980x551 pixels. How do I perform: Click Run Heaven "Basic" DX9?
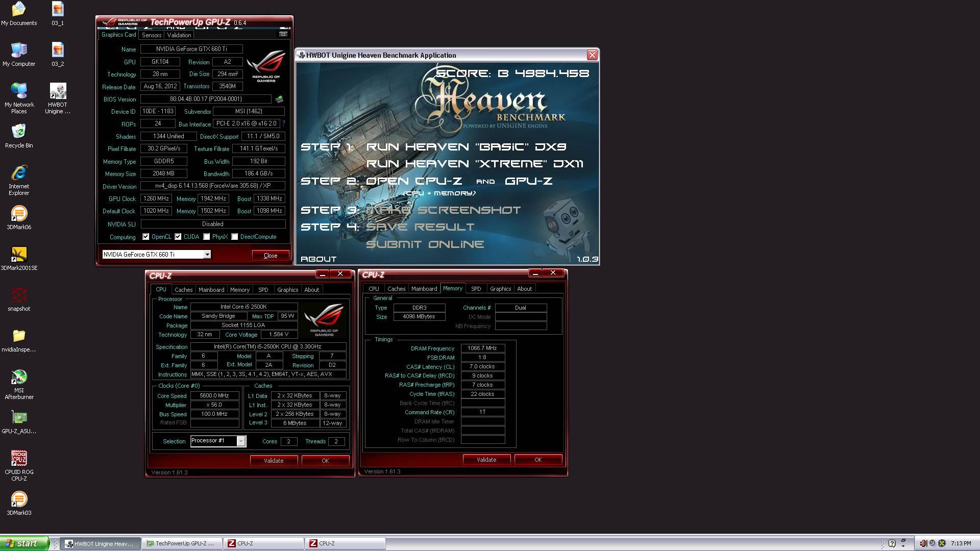click(x=467, y=147)
